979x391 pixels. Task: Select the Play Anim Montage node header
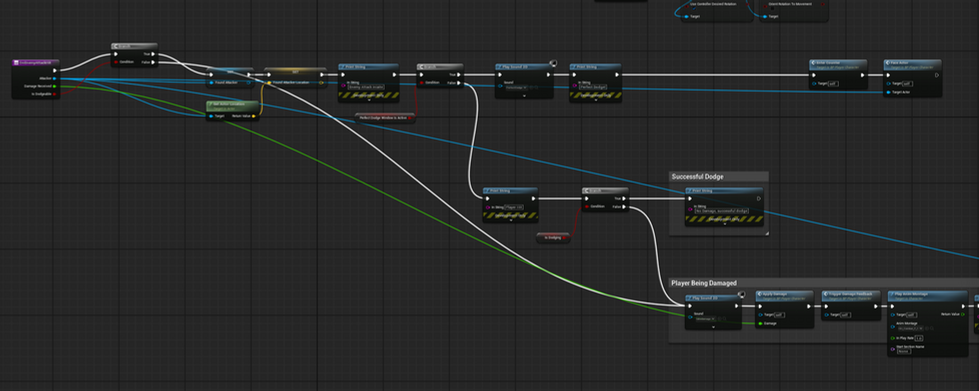928,295
